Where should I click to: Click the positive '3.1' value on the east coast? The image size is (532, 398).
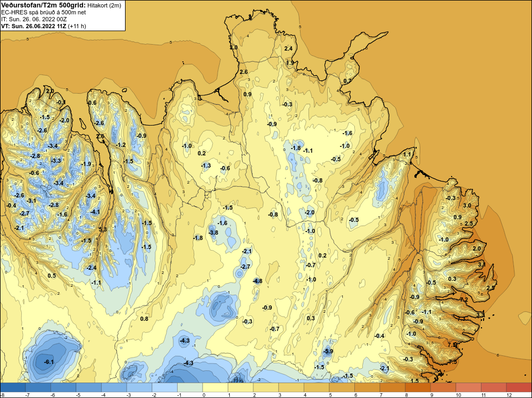pos(482,264)
